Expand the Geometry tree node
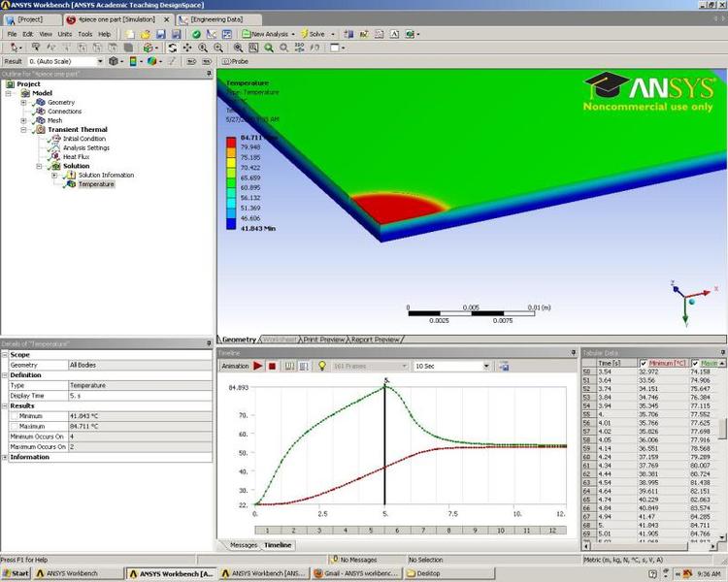The height and width of the screenshot is (582, 728). pos(23,102)
